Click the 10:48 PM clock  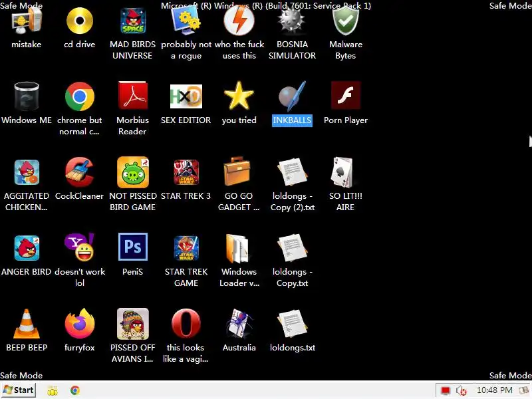click(x=494, y=390)
